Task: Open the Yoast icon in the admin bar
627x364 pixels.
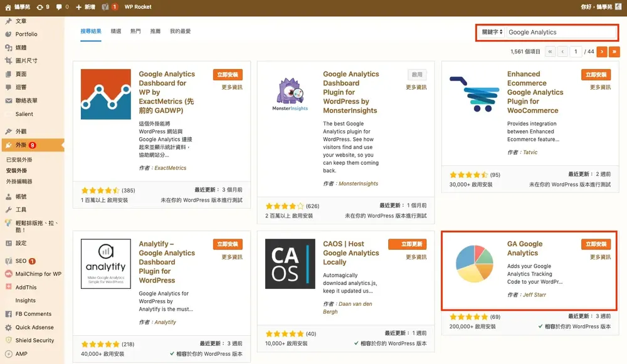Action: pyautogui.click(x=105, y=7)
